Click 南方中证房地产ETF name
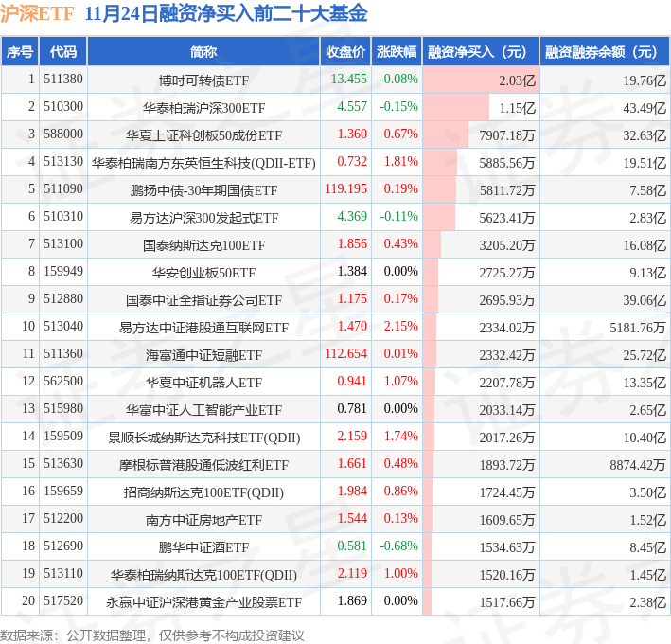This screenshot has height=644, width=671. [203, 519]
